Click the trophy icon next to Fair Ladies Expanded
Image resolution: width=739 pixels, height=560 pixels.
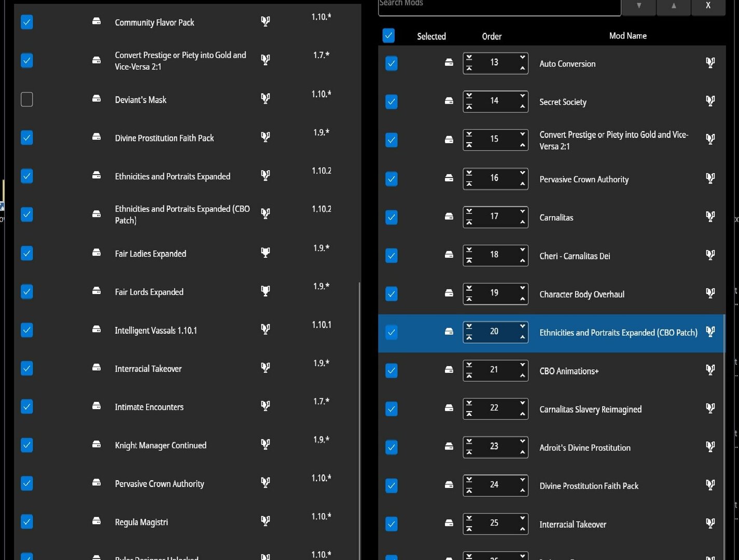point(265,253)
